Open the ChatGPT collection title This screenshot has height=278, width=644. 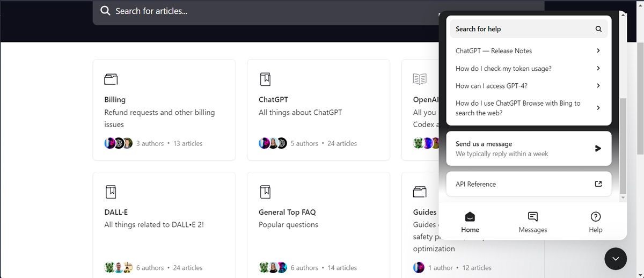(x=273, y=99)
